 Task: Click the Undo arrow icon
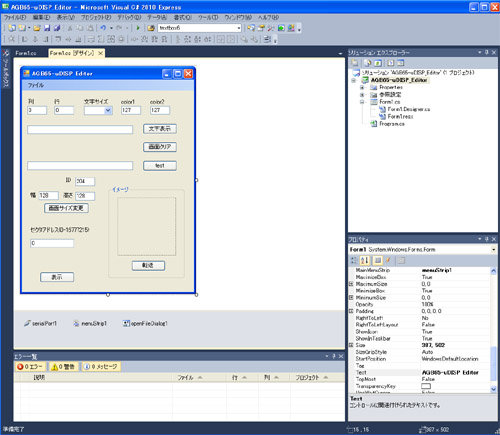[x=103, y=28]
